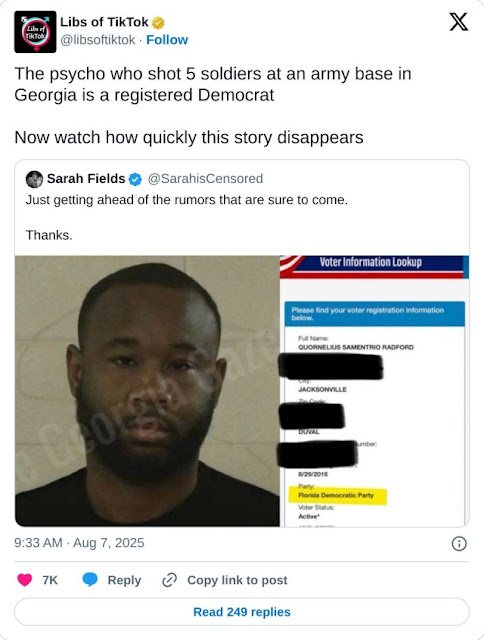This screenshot has height=640, width=484.
Task: Click Copy link to post
Action: pos(237,580)
